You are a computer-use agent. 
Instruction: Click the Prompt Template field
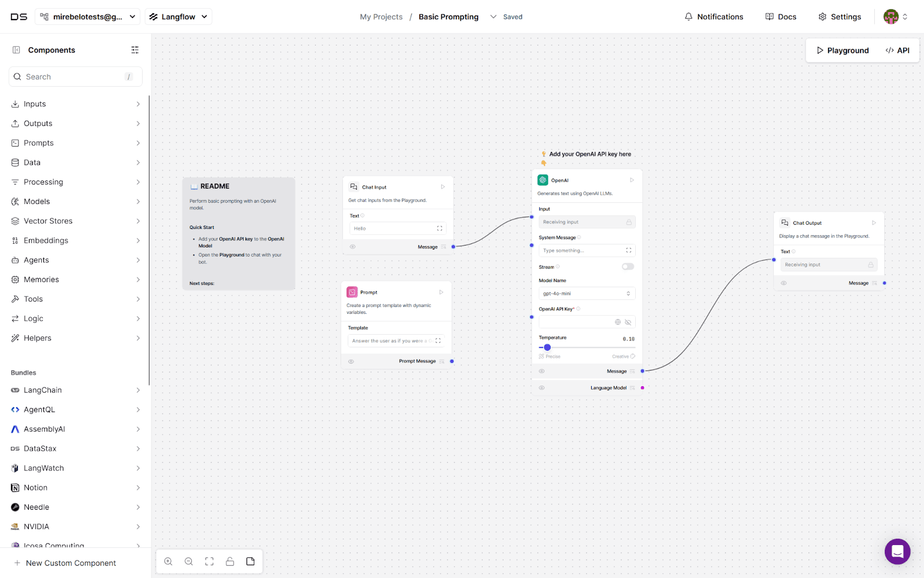pyautogui.click(x=396, y=340)
